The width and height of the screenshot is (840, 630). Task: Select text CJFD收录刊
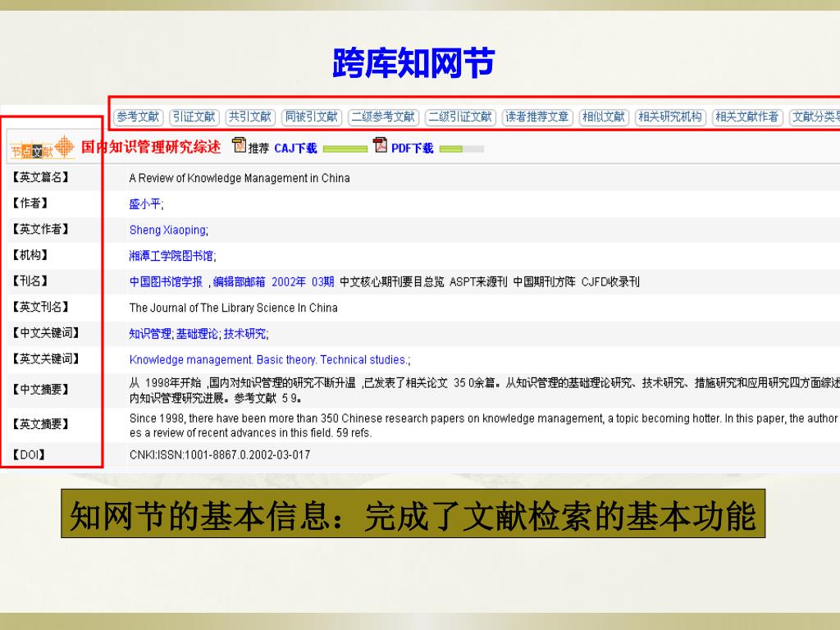(610, 282)
